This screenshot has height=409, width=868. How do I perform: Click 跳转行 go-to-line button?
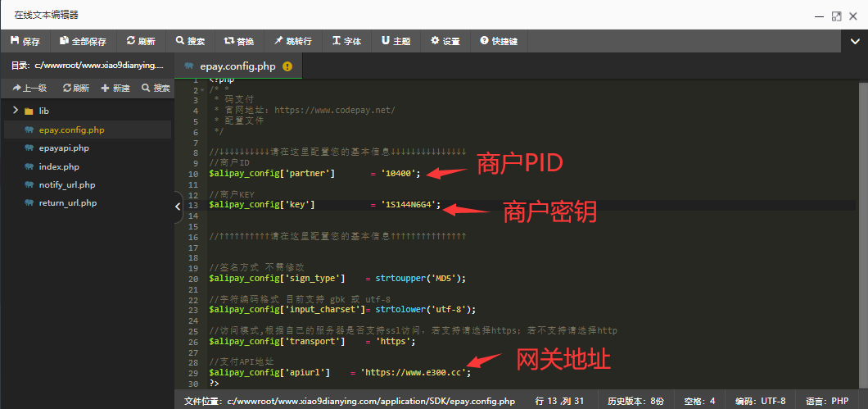[x=292, y=41]
